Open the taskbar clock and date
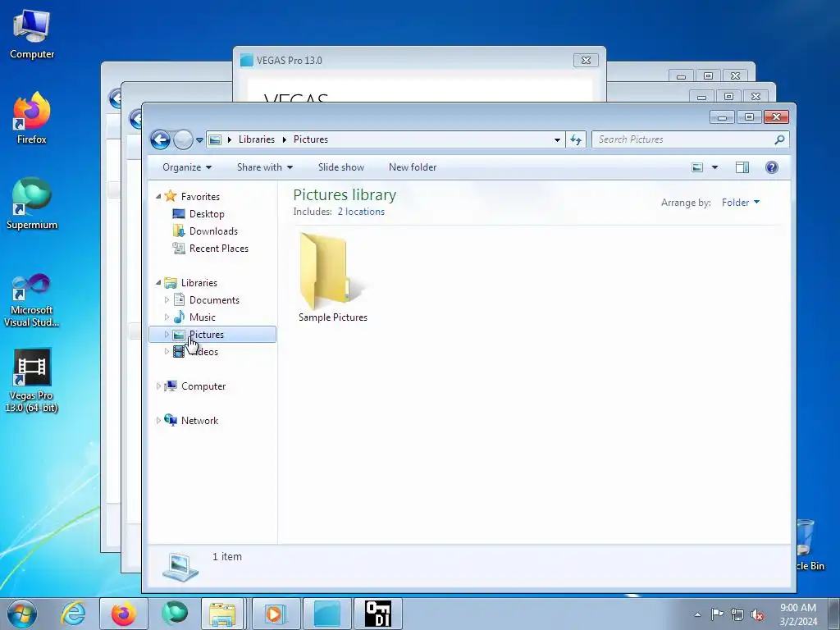 click(798, 614)
